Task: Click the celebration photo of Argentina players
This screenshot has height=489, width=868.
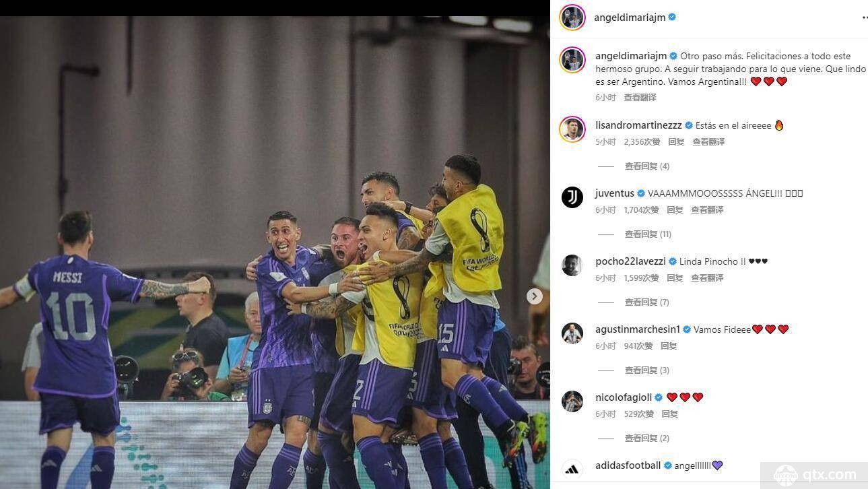Action: tap(275, 253)
